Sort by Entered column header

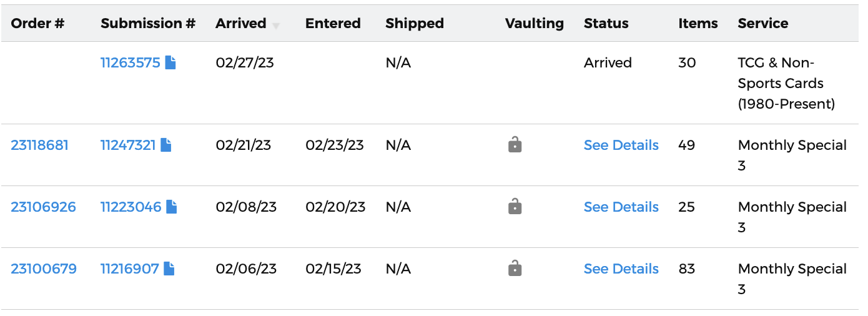(333, 23)
